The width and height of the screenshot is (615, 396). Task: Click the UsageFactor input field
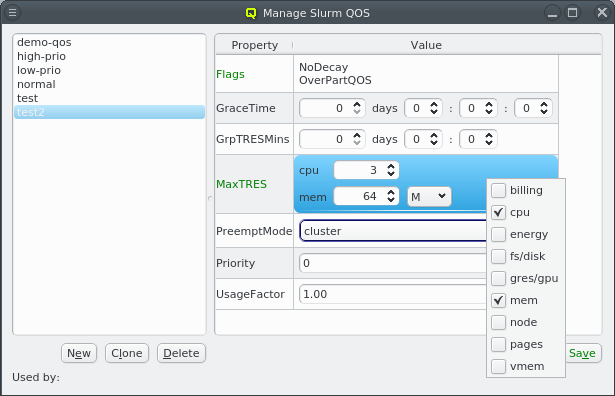(x=393, y=294)
